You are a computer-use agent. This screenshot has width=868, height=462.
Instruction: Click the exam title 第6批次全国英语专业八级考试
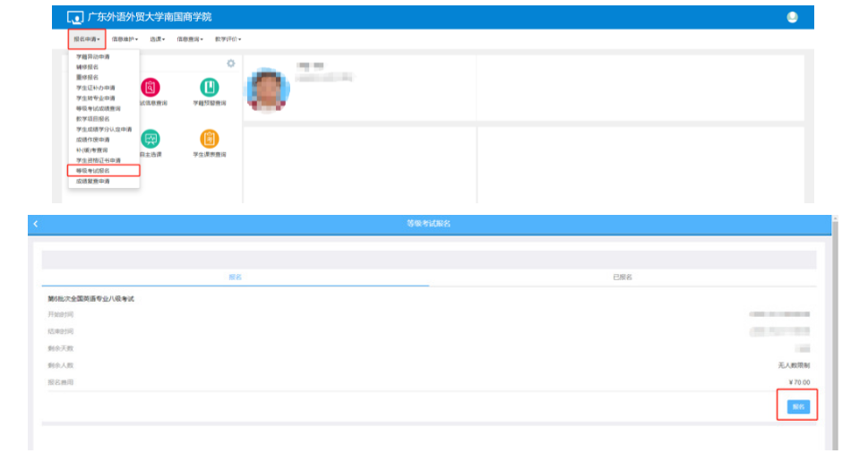click(x=90, y=299)
